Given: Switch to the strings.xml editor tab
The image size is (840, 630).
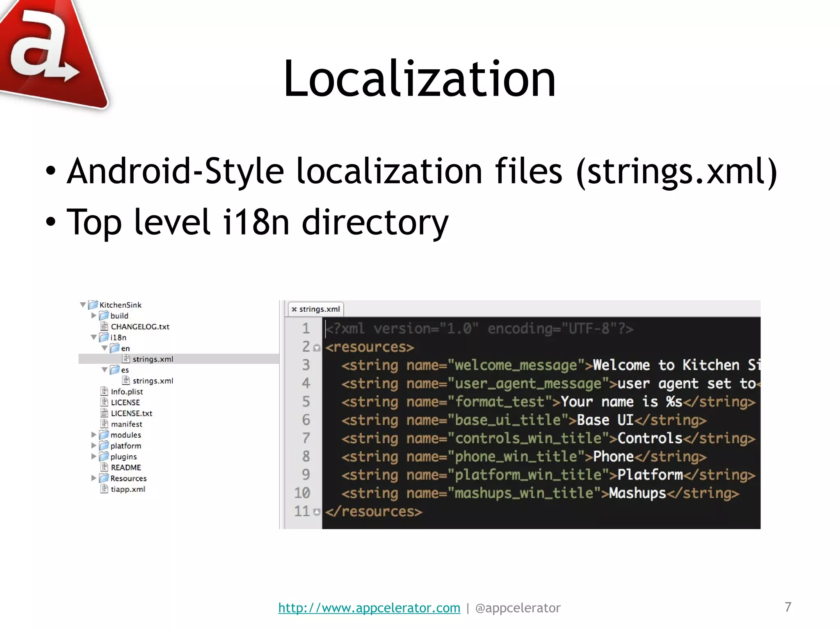Looking at the screenshot, I should 316,309.
